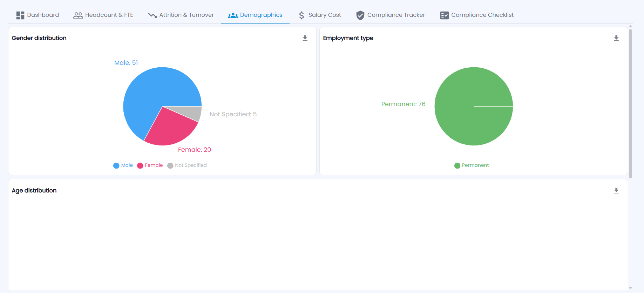Open Compliance Tracker tab
644x293 pixels.
[391, 15]
